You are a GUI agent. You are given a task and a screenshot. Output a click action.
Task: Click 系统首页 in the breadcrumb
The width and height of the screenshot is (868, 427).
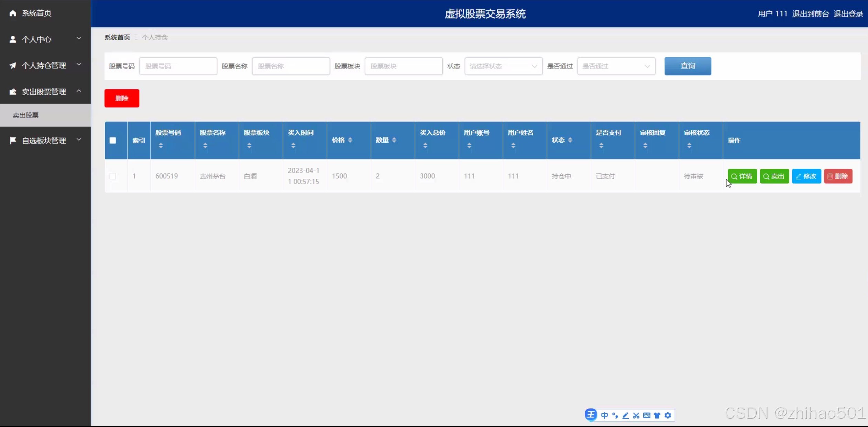[117, 37]
